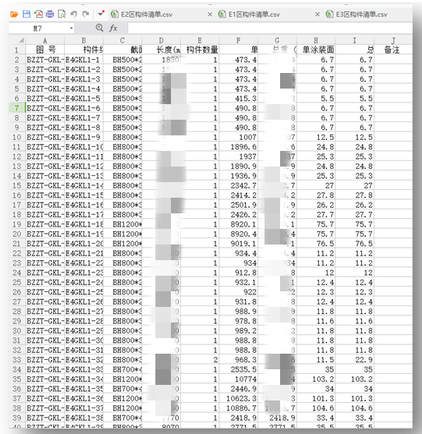The height and width of the screenshot is (434, 422).
Task: Open Print Preview
Action: pyautogui.click(x=62, y=14)
